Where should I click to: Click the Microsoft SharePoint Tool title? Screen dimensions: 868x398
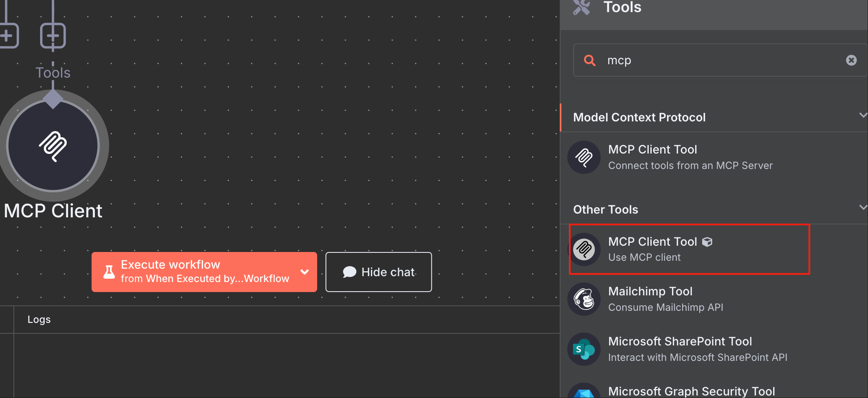point(680,341)
